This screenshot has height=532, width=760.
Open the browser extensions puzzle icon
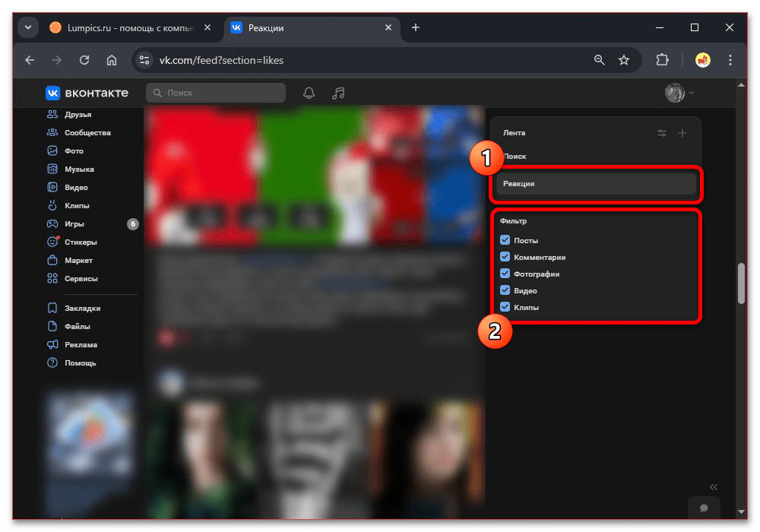pyautogui.click(x=662, y=60)
